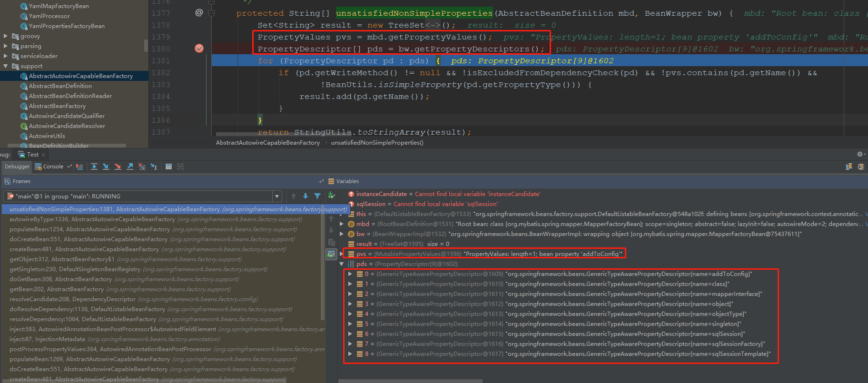Close the Test debug tab

click(43, 155)
